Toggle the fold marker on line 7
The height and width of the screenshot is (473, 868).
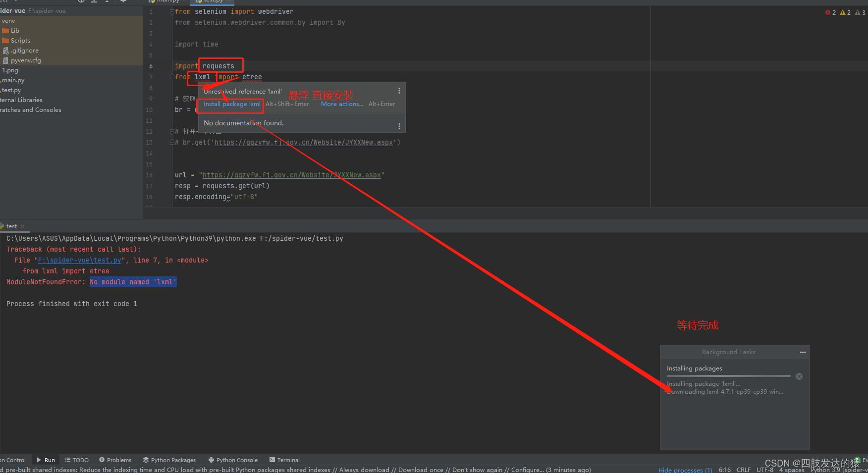pos(172,77)
